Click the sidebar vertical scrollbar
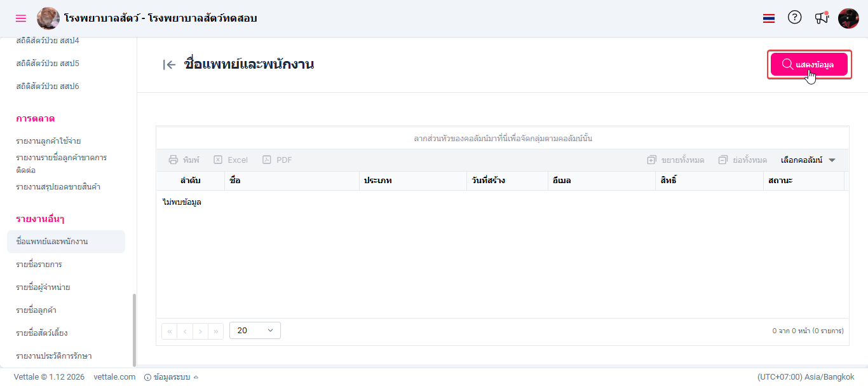Image resolution: width=868 pixels, height=386 pixels. pos(133,330)
